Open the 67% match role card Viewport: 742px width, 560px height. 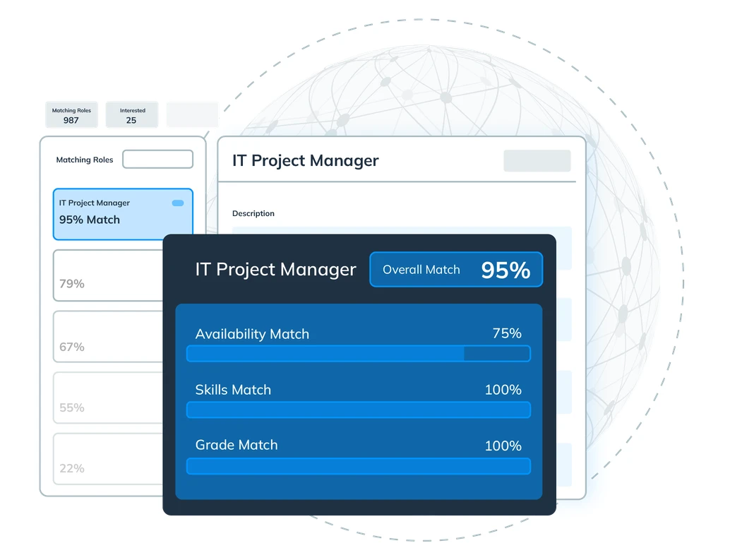[x=106, y=338]
